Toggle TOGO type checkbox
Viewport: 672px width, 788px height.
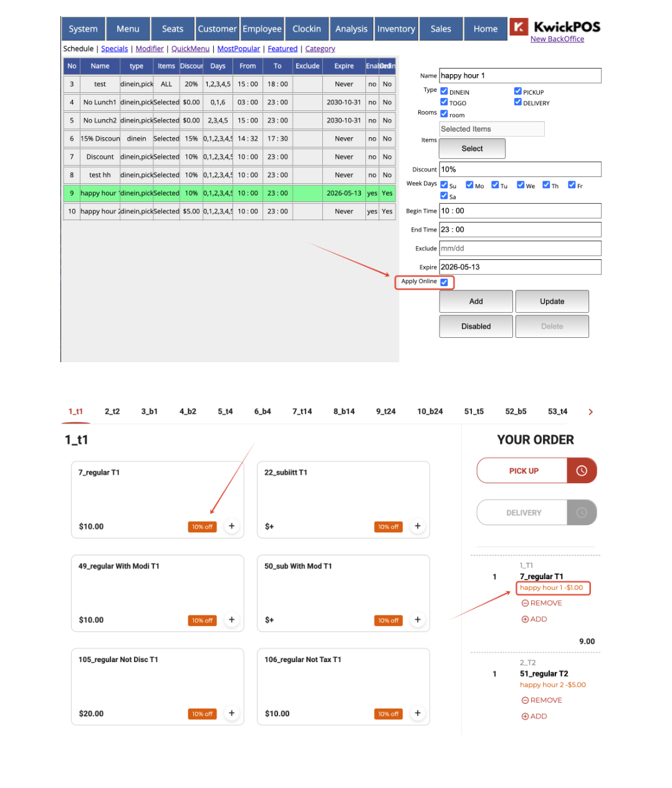444,102
